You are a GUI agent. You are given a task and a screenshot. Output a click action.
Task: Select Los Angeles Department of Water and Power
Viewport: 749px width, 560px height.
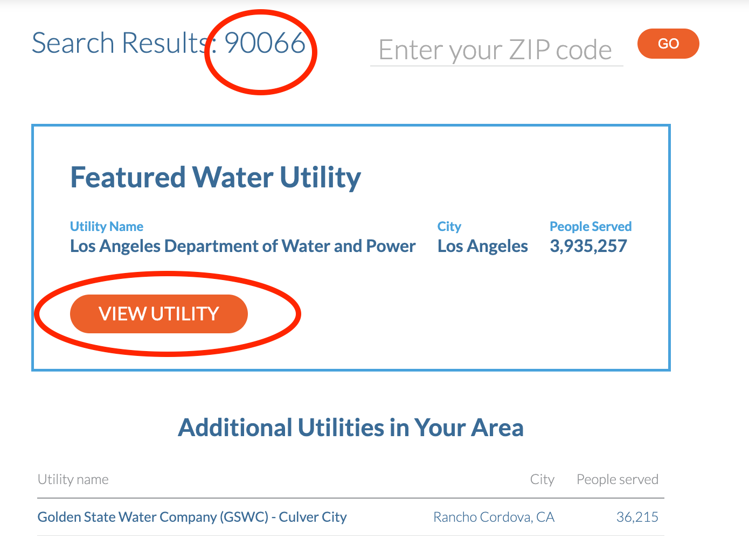tap(242, 246)
